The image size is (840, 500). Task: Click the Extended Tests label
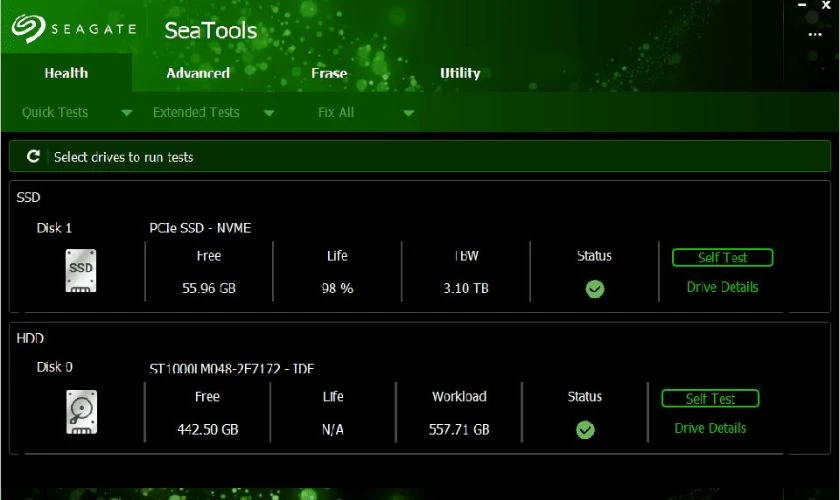[196, 112]
